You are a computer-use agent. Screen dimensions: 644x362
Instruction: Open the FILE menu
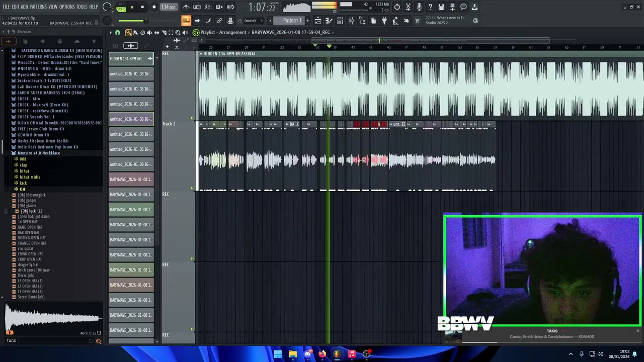tap(7, 7)
